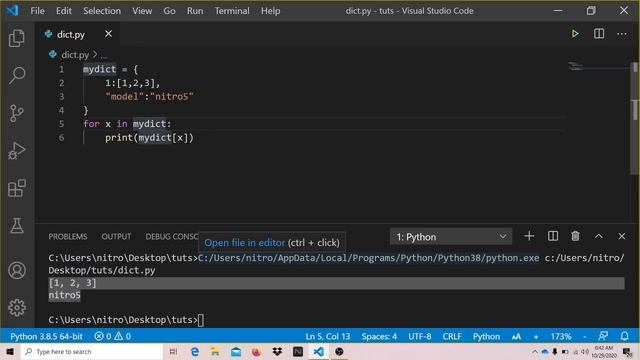
Task: Open Task View on the taskbar
Action: [x=173, y=351]
